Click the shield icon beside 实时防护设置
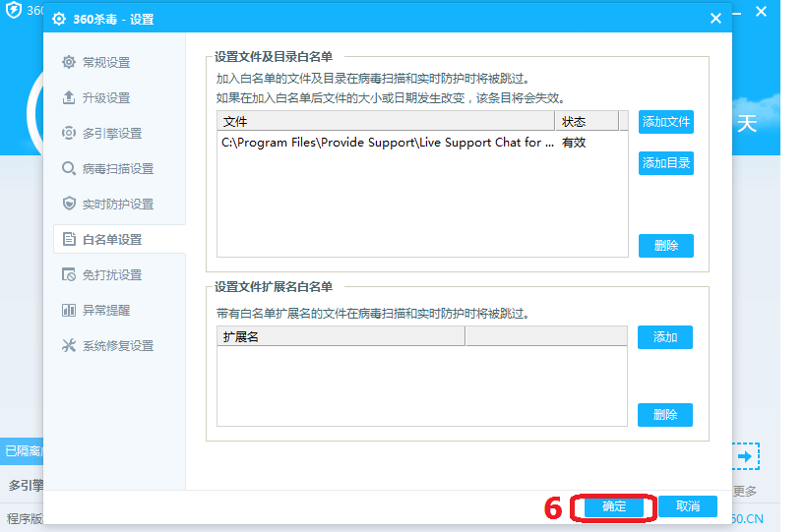The image size is (806, 532). [69, 204]
